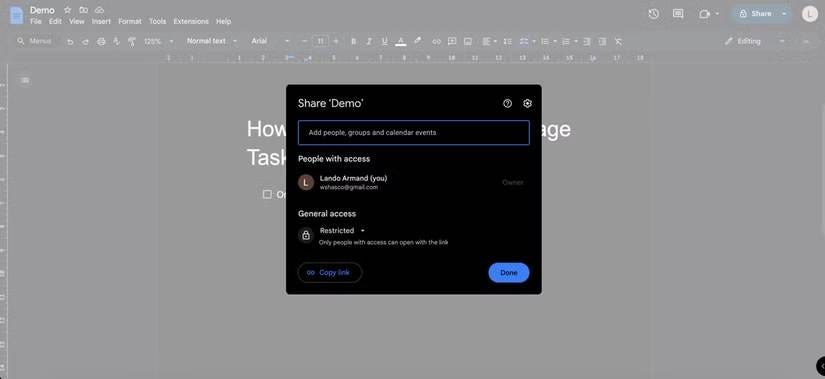Viewport: 825px width, 379px height.
Task: Click the Done button
Action: 509,273
